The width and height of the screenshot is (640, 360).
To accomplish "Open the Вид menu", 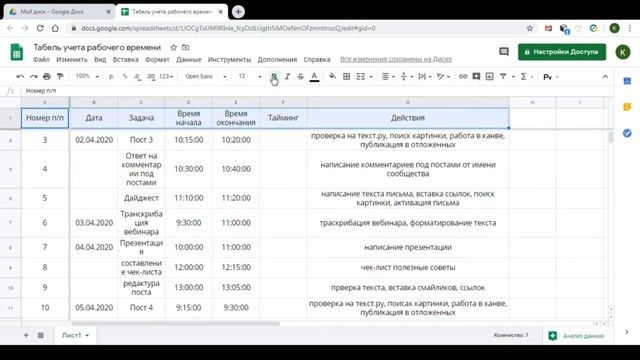I will coord(100,60).
